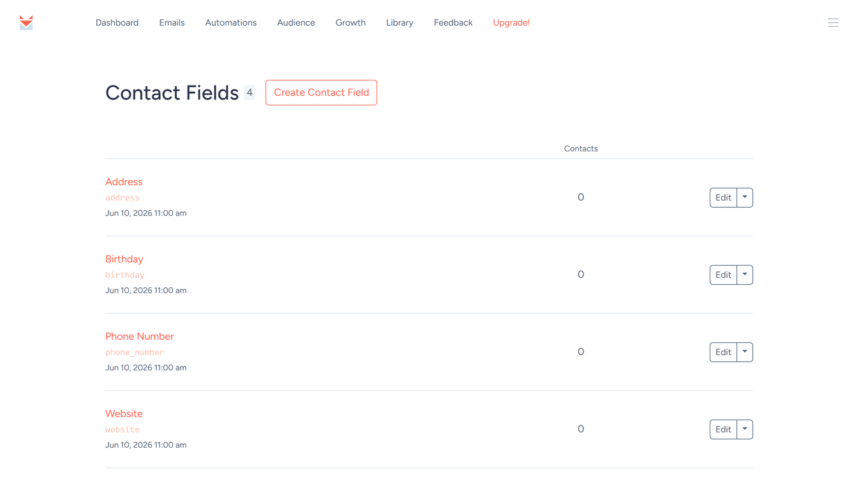
Task: Click the Address row creation date
Action: [146, 213]
